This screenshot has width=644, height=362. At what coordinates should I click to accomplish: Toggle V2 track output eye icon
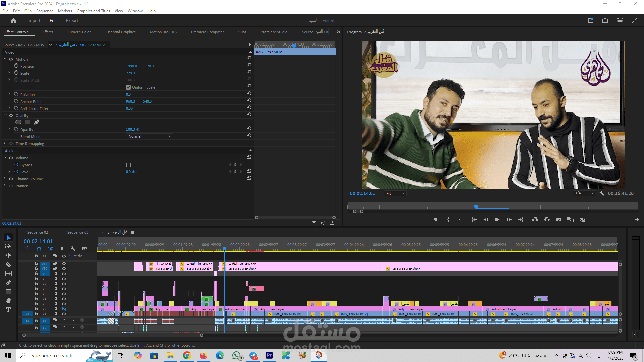(x=64, y=309)
